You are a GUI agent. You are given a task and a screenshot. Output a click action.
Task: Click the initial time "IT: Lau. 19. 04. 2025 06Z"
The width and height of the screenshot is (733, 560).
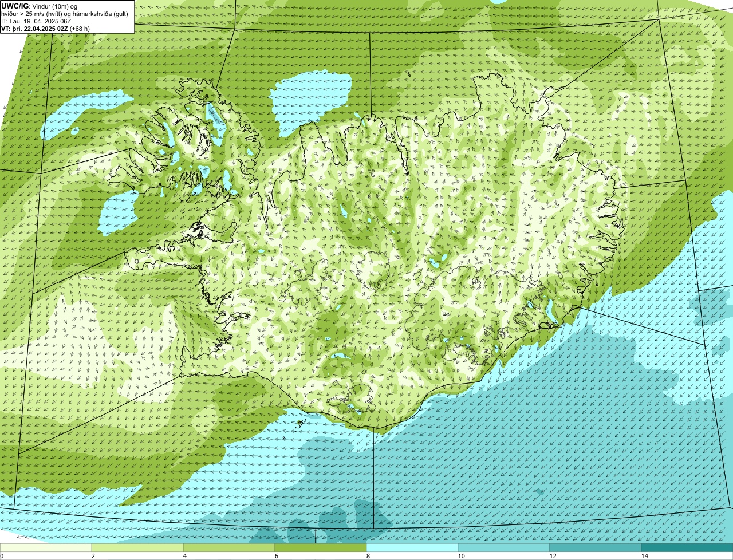[36, 21]
